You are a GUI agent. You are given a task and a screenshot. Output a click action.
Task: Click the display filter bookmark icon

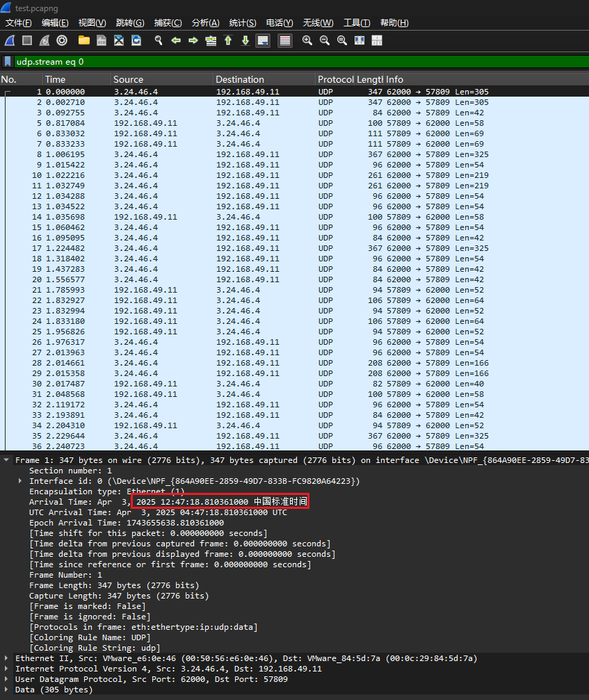[x=8, y=61]
